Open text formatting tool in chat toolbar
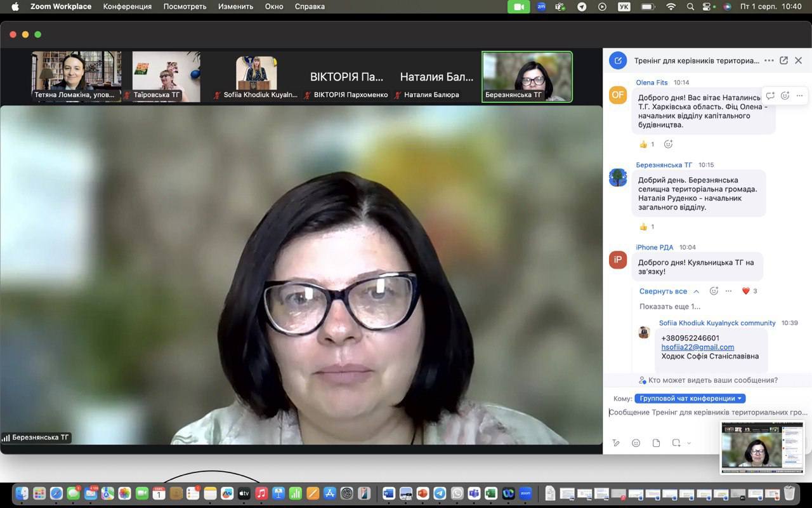Screen dimensions: 812x508 (615, 443)
